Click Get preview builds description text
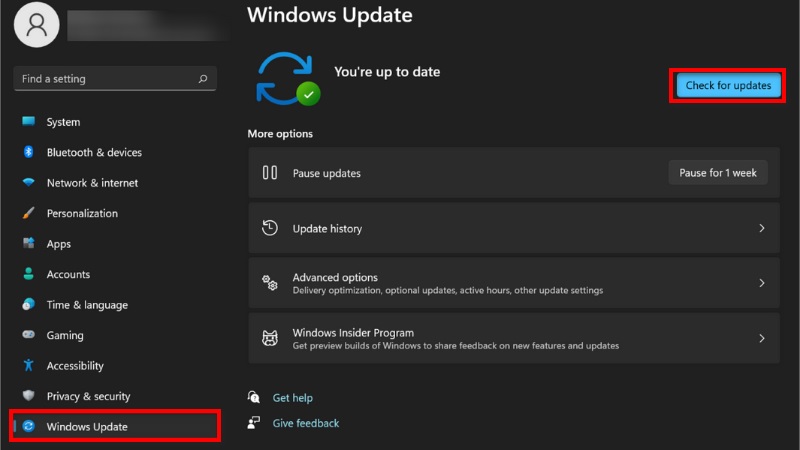Viewport: 800px width, 450px height. tap(456, 345)
